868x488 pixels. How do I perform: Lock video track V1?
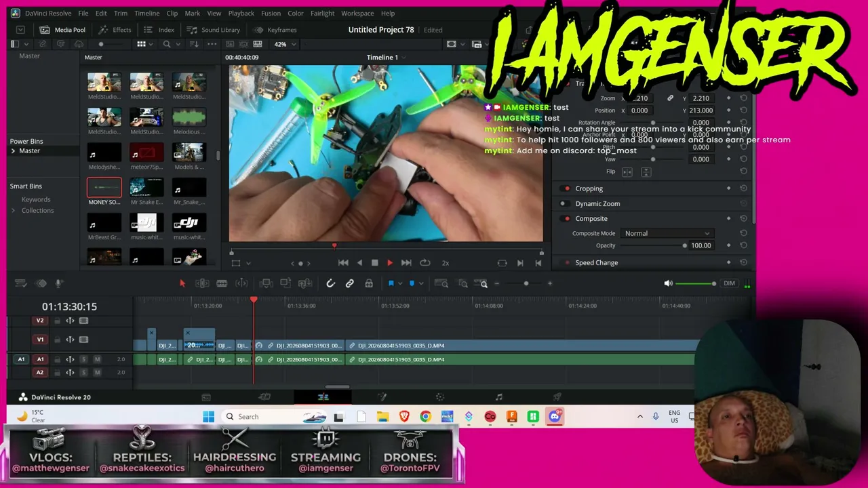[x=57, y=340]
